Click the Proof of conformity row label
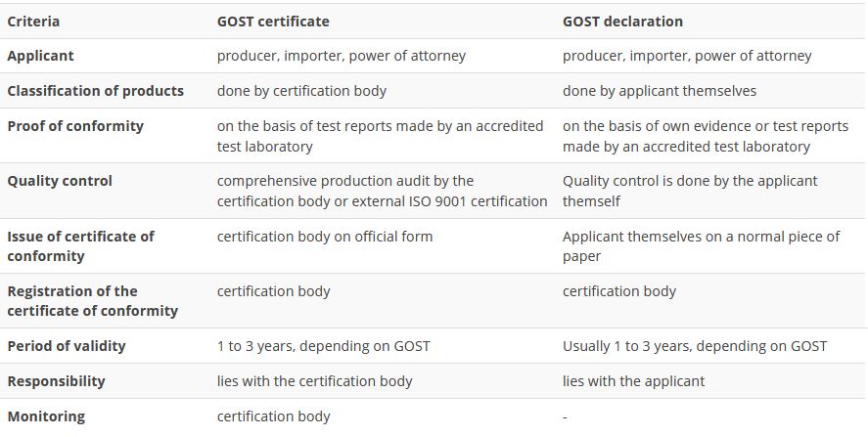This screenshot has width=868, height=437. (75, 126)
